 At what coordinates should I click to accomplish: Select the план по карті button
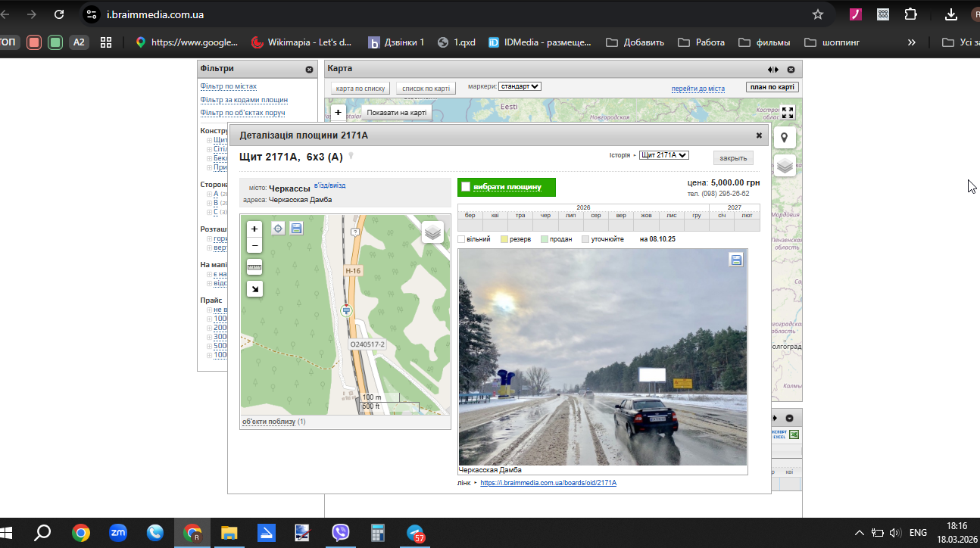(772, 87)
